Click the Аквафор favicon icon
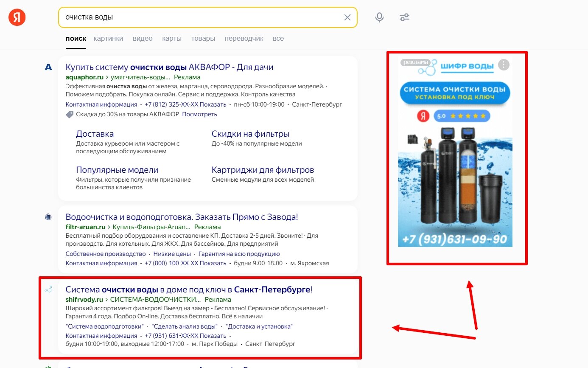This screenshot has height=368, width=588. point(48,67)
